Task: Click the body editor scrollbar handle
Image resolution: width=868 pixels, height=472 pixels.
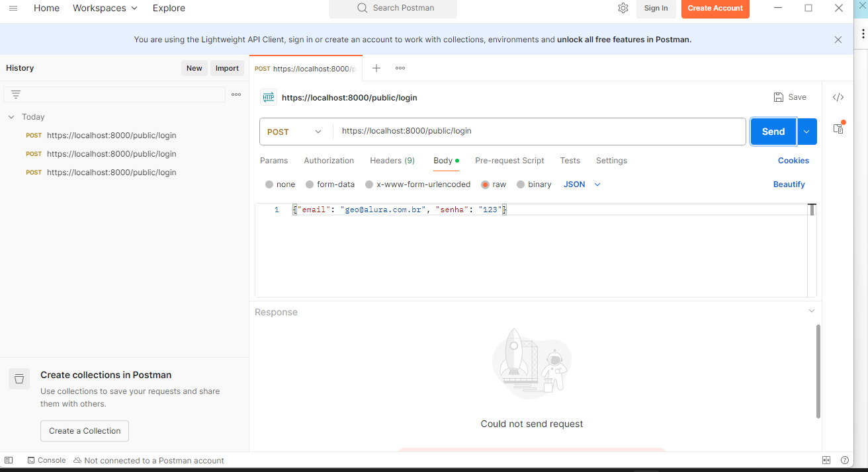Action: pos(812,210)
